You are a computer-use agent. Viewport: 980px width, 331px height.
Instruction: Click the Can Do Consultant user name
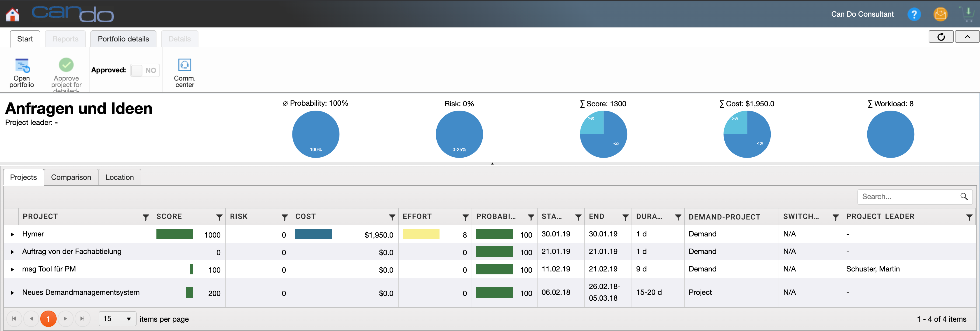(x=862, y=14)
